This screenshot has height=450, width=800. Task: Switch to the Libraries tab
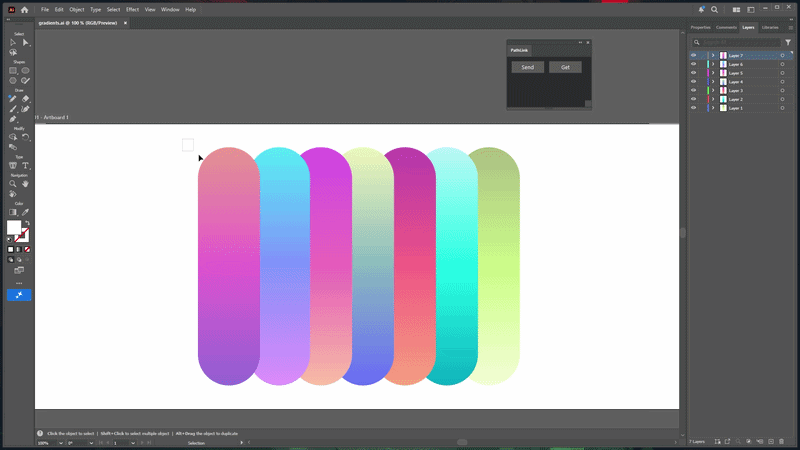coord(770,28)
